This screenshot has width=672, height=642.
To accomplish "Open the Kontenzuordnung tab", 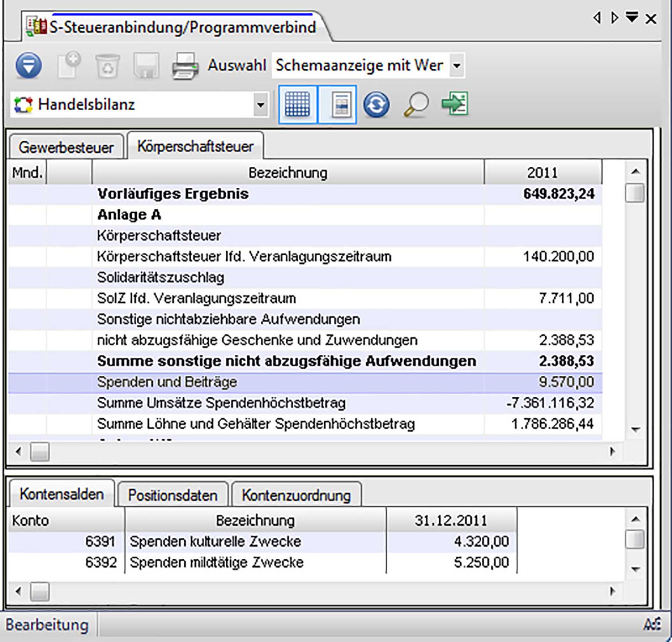I will pos(296,495).
